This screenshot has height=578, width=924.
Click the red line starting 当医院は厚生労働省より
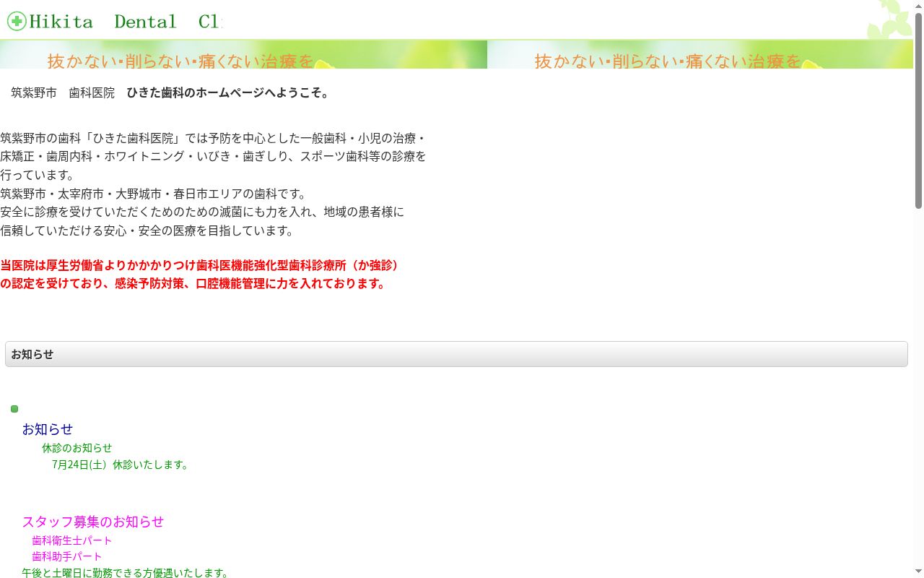pyautogui.click(x=201, y=265)
